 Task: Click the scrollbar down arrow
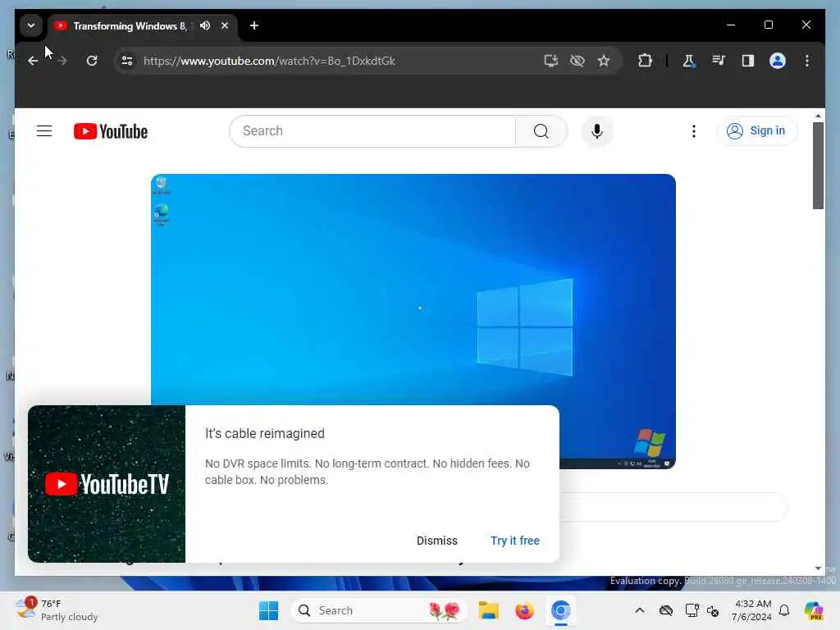click(818, 568)
